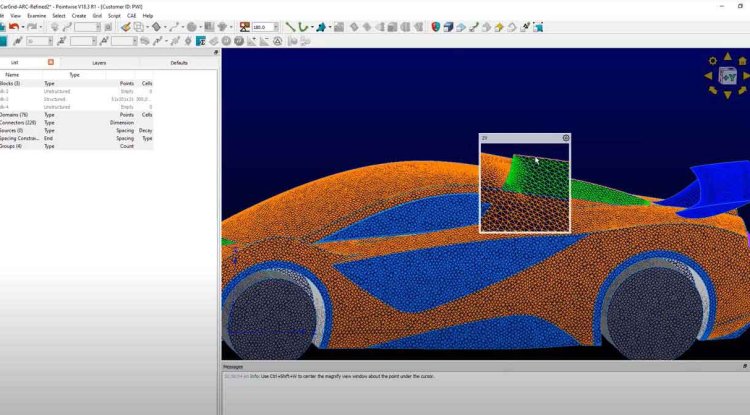Click the gray diamond icon after paintbrush group
The height and width of the screenshot is (415, 750).
coord(156,27)
